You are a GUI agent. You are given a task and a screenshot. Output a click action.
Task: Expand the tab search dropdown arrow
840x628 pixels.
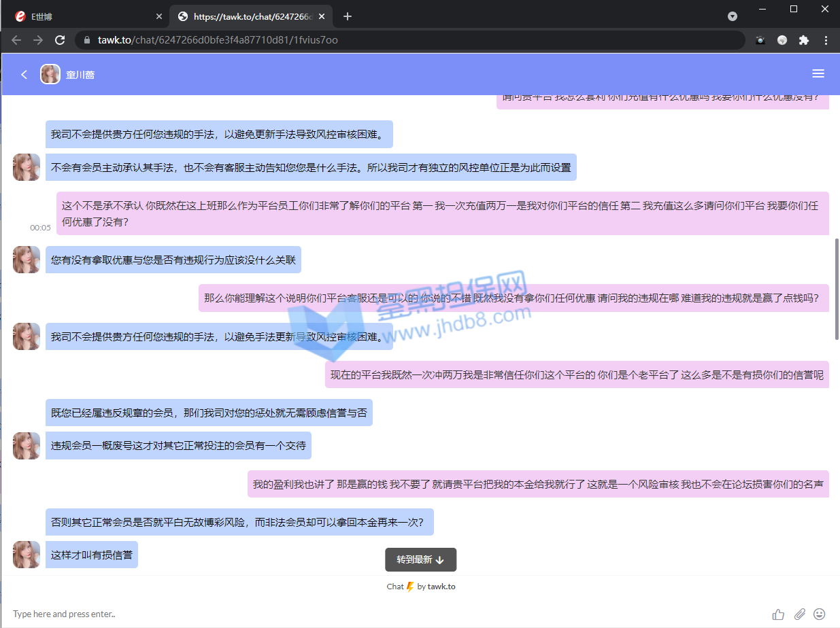pyautogui.click(x=733, y=16)
